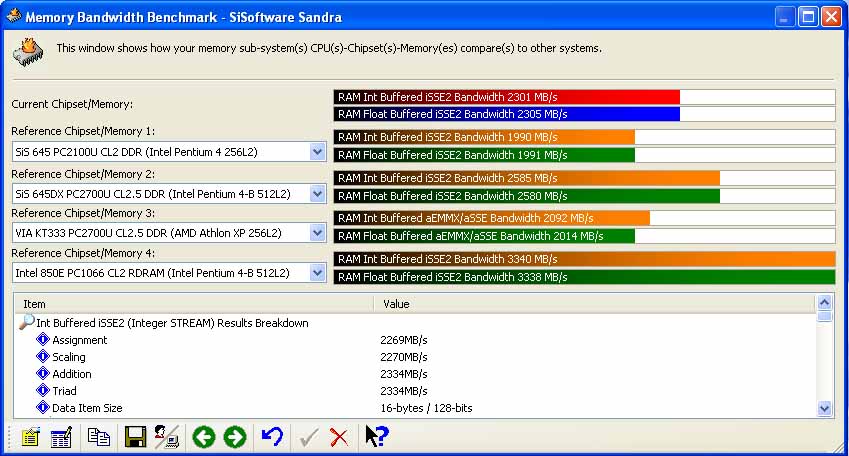Viewport: 849px width, 456px height.
Task: Click the 2334MB/s Addition value
Action: 403,374
